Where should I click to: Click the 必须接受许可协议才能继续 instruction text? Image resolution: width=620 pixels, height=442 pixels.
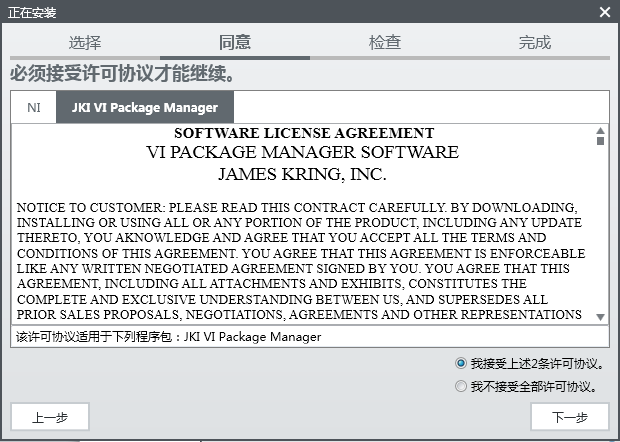point(124,74)
